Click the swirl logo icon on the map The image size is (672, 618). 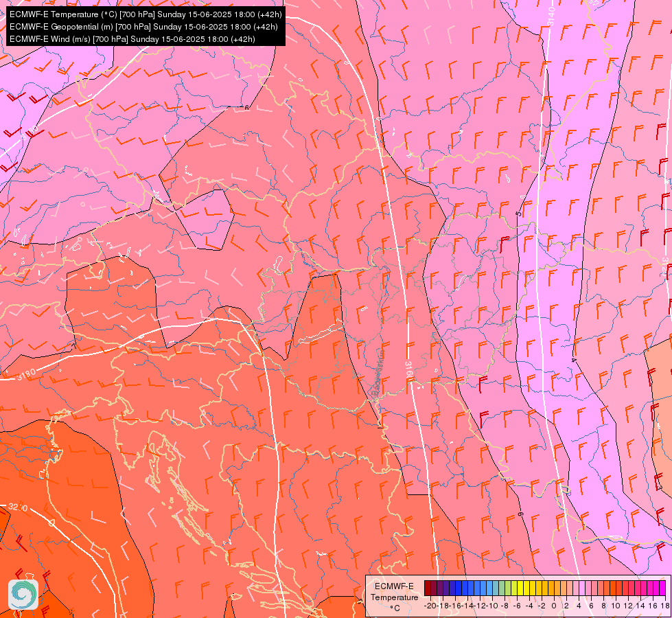click(23, 594)
